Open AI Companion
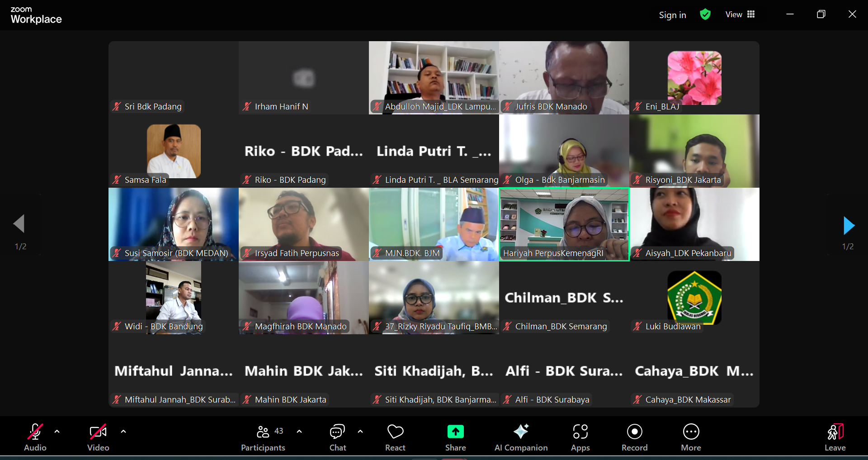The width and height of the screenshot is (868, 460). coord(521,437)
